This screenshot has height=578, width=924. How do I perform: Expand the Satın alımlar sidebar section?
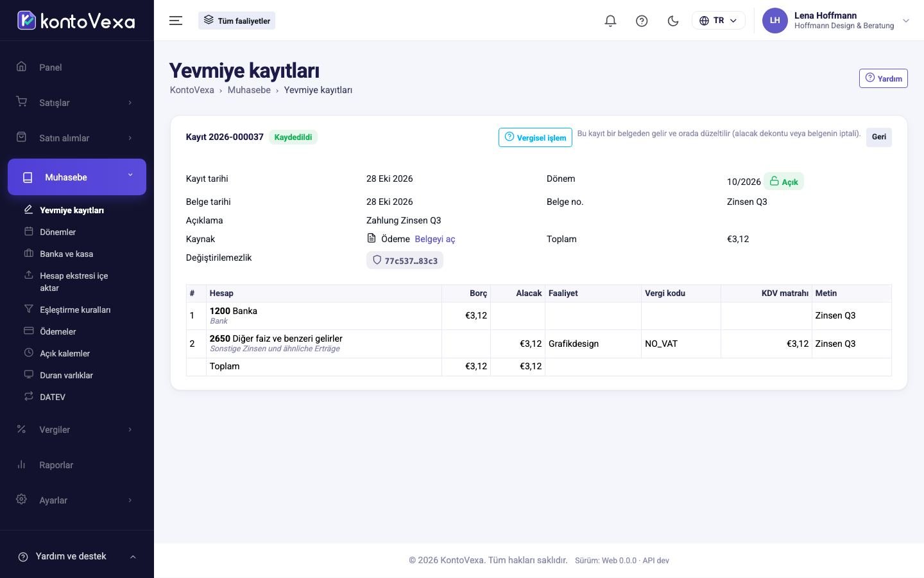(77, 137)
